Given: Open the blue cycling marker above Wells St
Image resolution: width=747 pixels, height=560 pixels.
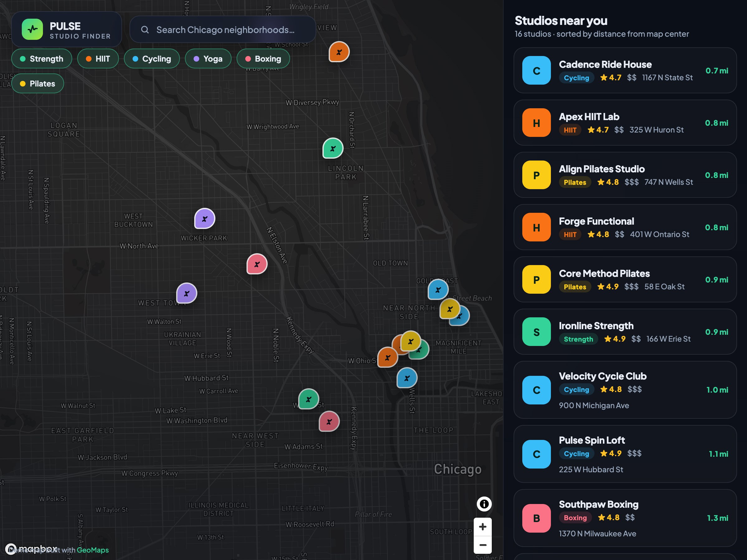Looking at the screenshot, I should pos(407,378).
